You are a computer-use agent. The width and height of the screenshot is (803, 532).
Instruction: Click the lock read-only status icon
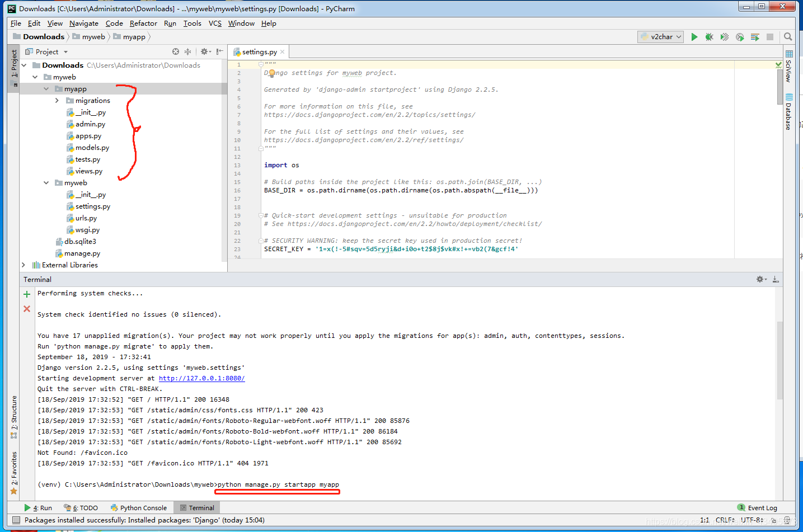point(774,520)
